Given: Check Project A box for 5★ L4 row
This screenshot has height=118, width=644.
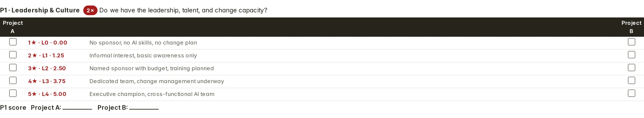Looking at the screenshot, I should pos(13,93).
